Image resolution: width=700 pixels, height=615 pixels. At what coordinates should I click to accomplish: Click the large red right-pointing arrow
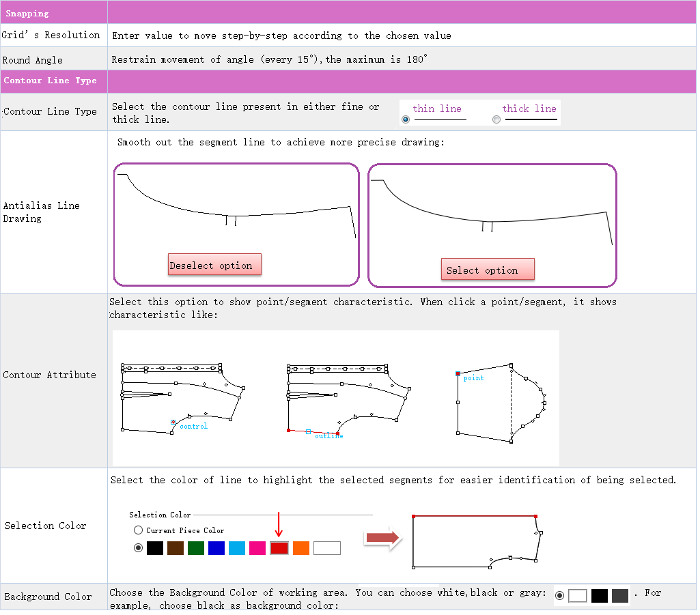coord(382,539)
